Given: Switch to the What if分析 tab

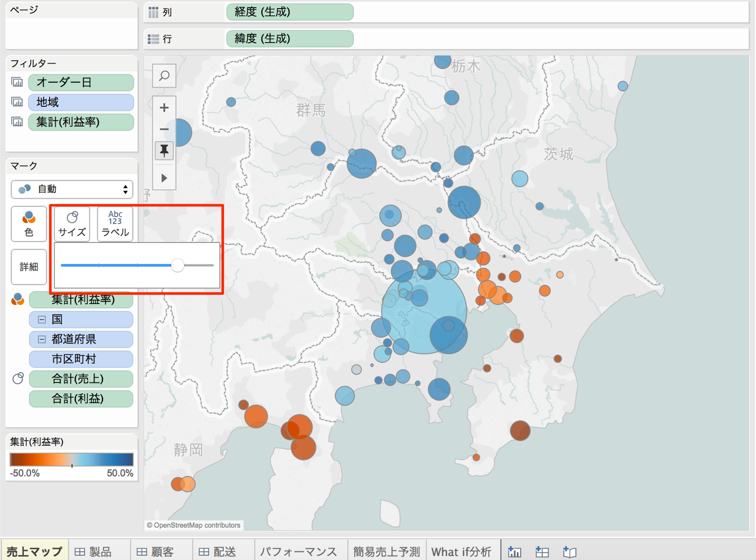Looking at the screenshot, I should pos(462,551).
